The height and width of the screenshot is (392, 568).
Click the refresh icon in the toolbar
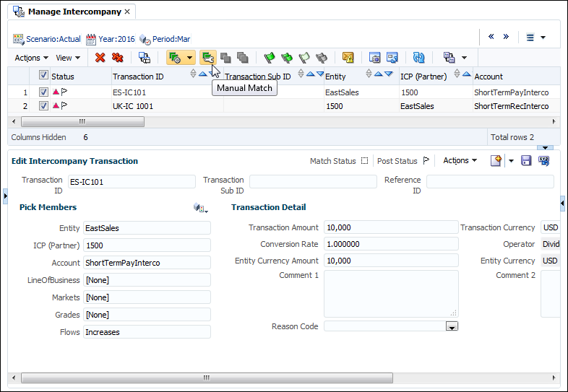pyautogui.click(x=418, y=58)
